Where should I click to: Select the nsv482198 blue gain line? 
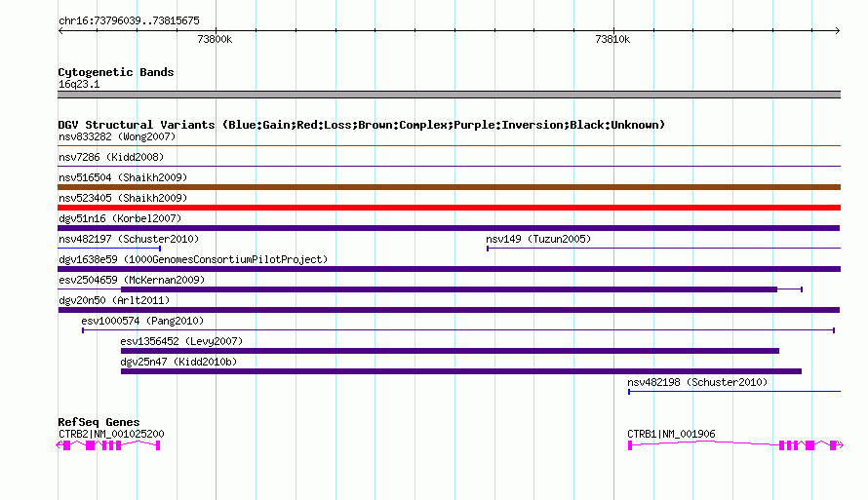click(x=734, y=392)
